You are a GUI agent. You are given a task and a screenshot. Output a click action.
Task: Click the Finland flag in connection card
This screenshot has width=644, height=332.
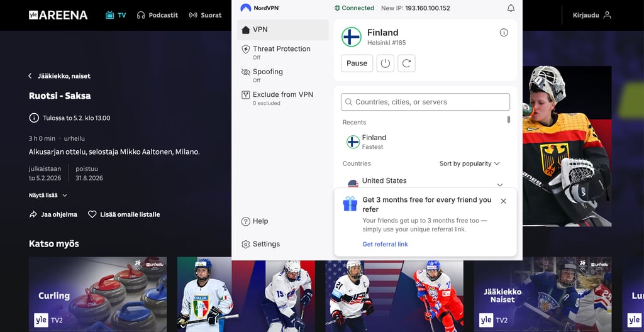(352, 37)
